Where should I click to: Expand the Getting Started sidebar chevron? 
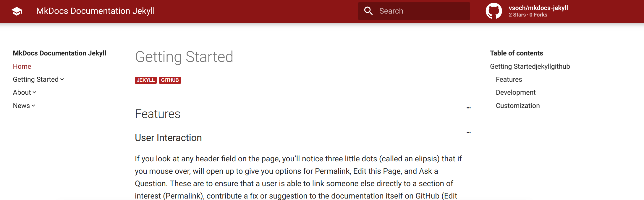point(62,79)
